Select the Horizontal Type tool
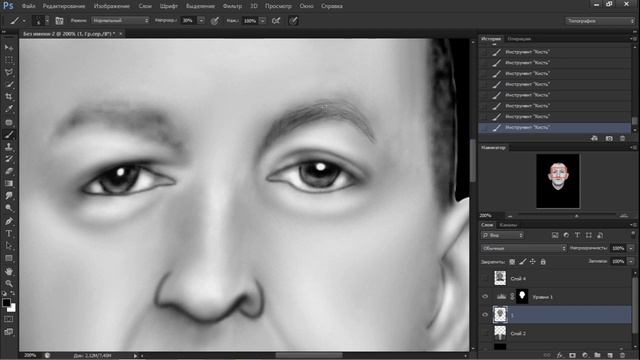This screenshot has height=360, width=640. coord(9,233)
